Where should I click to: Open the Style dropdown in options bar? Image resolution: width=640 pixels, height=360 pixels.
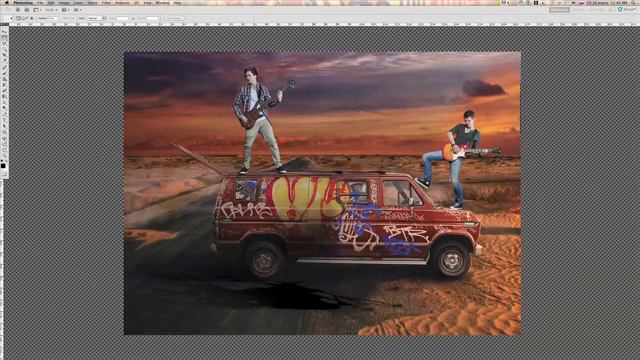point(96,18)
